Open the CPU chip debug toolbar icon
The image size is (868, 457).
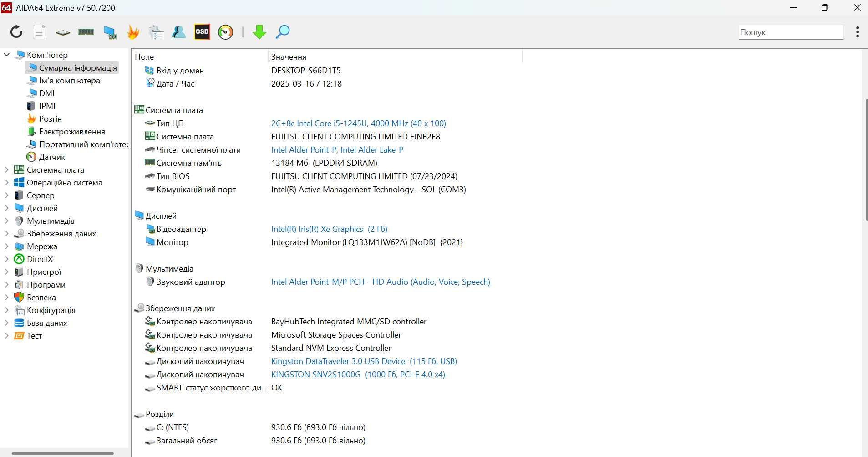63,32
